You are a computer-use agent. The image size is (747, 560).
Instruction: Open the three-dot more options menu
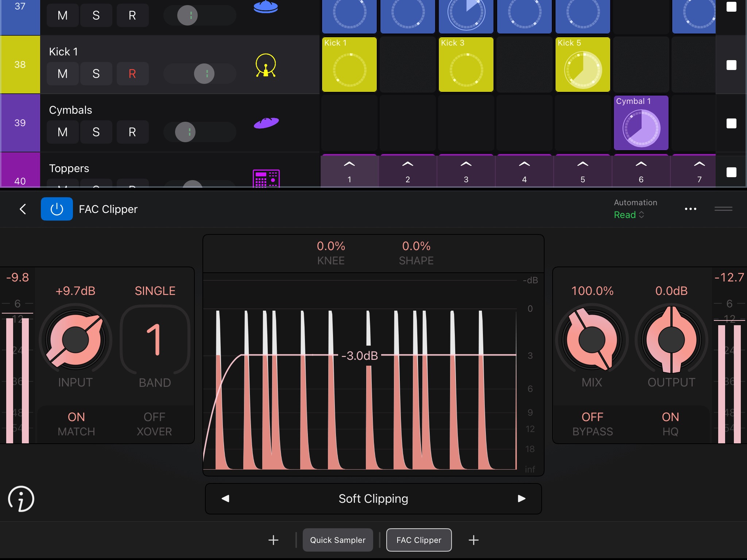(690, 209)
